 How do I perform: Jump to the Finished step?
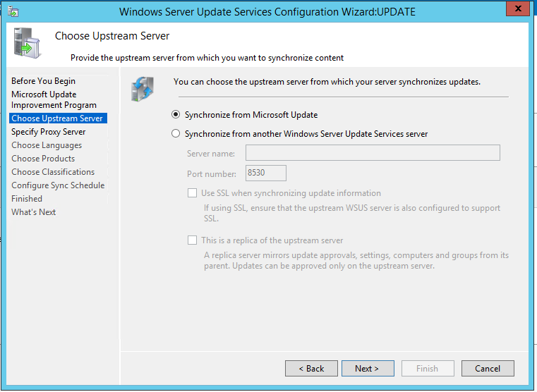[x=27, y=198]
